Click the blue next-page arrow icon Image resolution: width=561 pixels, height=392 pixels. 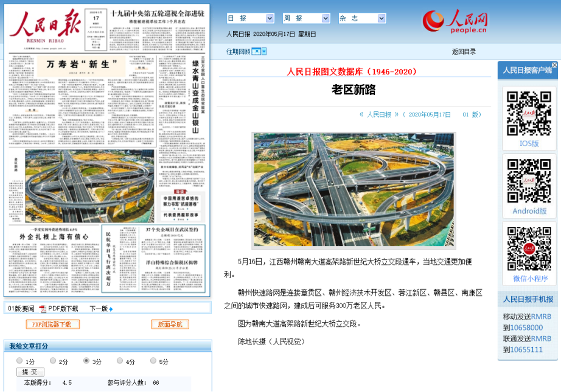click(111, 309)
